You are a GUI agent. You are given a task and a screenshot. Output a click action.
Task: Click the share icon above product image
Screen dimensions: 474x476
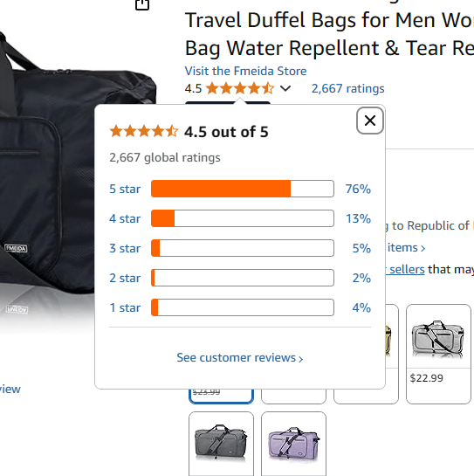tap(142, 4)
